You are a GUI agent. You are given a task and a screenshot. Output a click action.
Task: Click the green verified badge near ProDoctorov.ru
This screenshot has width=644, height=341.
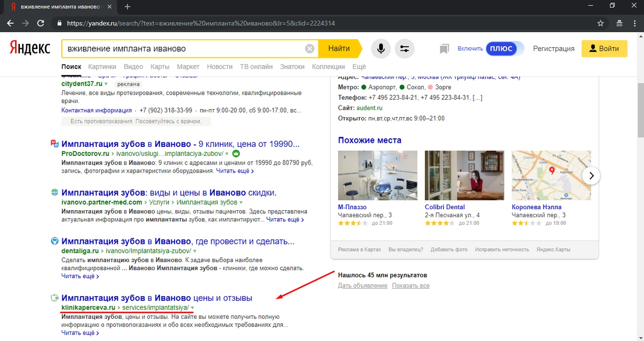point(236,153)
